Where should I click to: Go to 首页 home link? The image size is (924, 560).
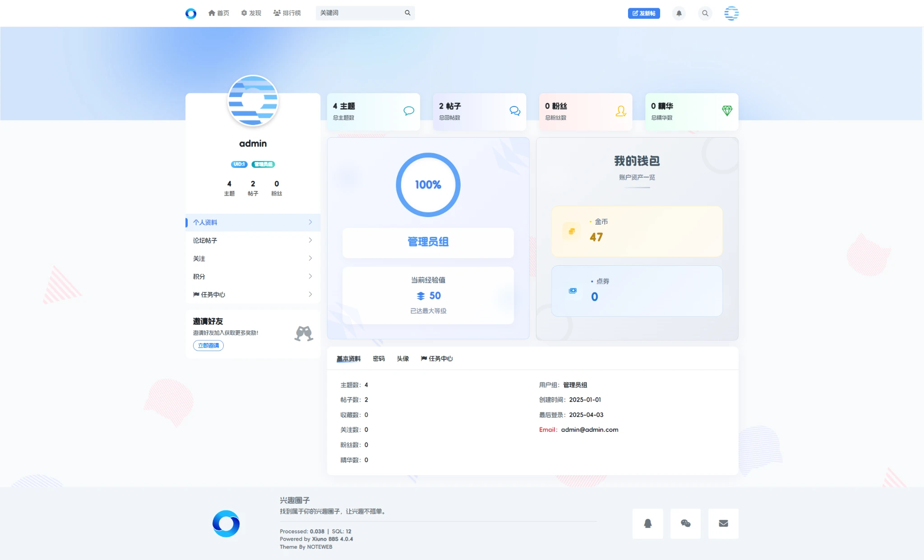[x=219, y=13]
